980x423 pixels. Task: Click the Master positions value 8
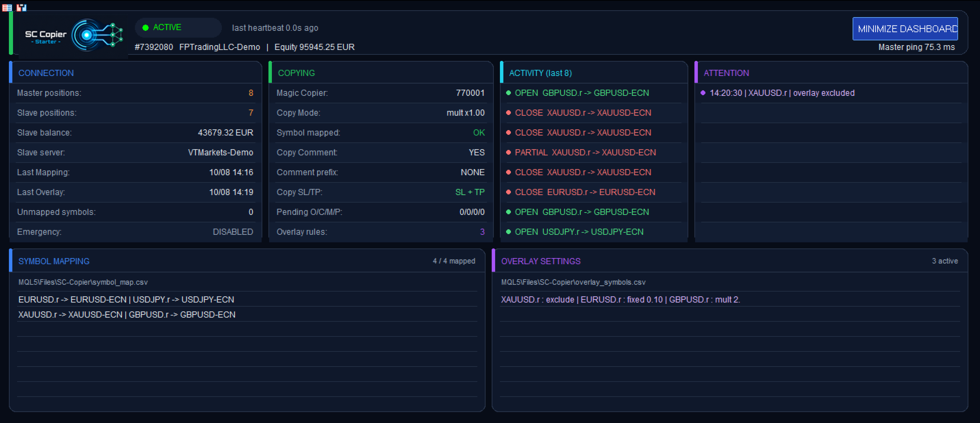tap(251, 93)
